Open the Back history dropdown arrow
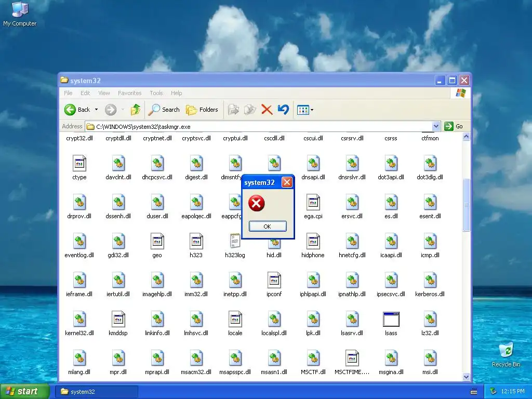Viewport: 532px width, 399px height. tap(96, 110)
